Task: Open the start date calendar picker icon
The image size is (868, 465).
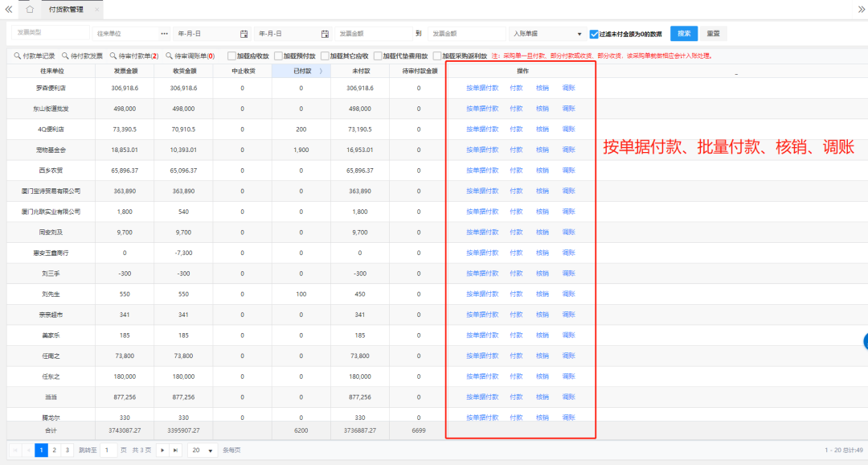Action: tap(244, 34)
